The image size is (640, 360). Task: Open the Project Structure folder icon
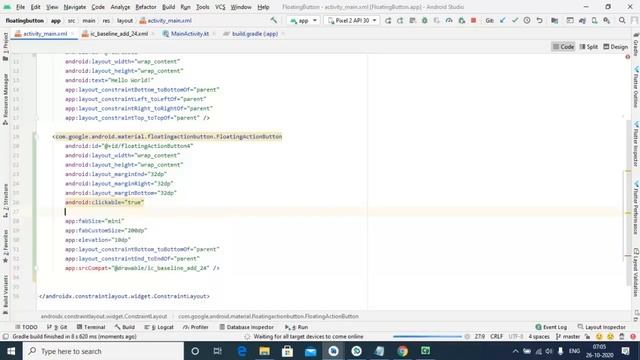tap(554, 20)
